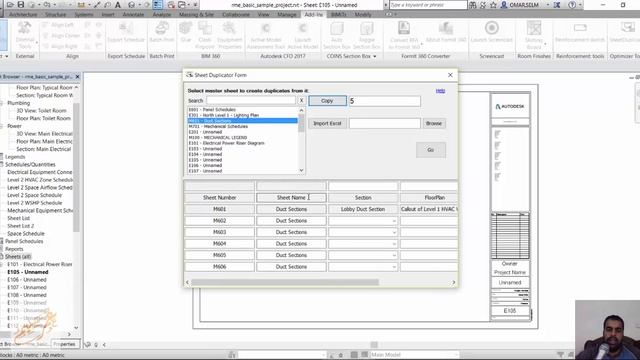The height and width of the screenshot is (360, 640).
Task: Click the Open folder icon in quick access toolbar
Action: [10, 5]
